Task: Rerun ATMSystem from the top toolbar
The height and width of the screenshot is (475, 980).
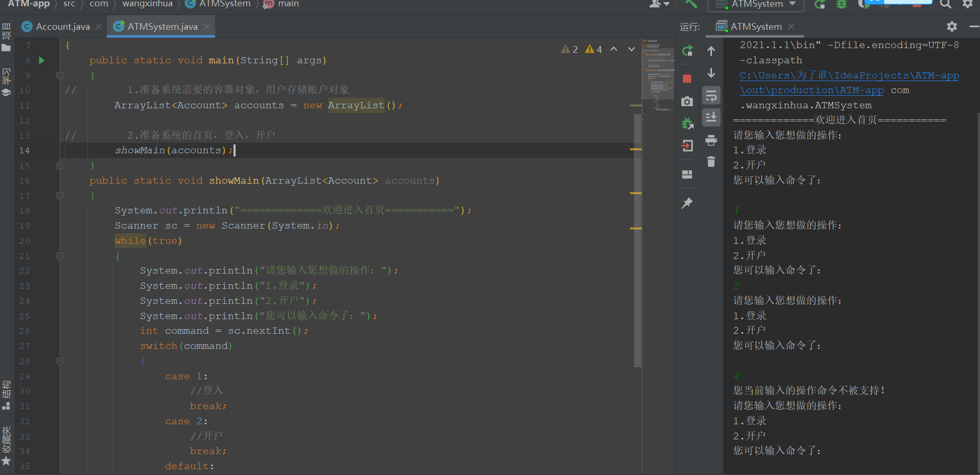Action: (820, 4)
